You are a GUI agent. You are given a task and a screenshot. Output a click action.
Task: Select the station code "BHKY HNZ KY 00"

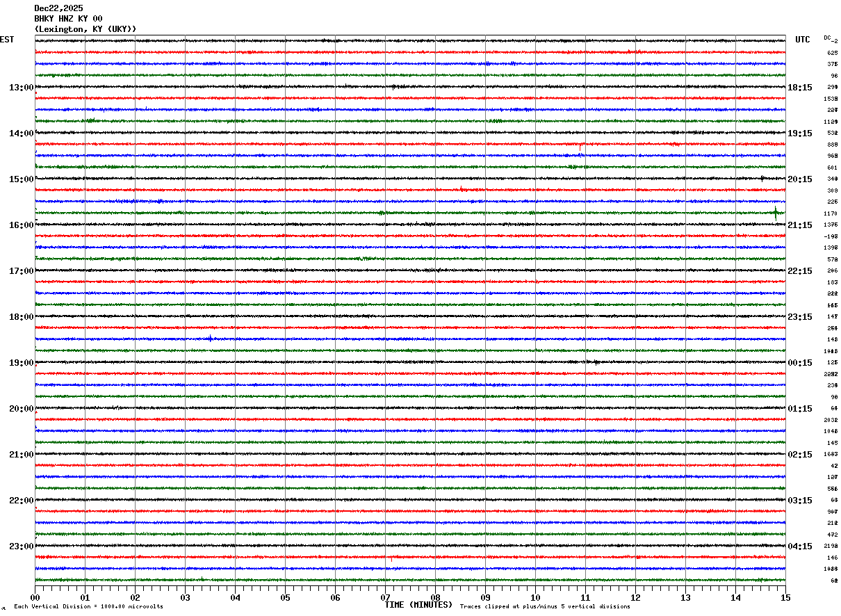[68, 19]
